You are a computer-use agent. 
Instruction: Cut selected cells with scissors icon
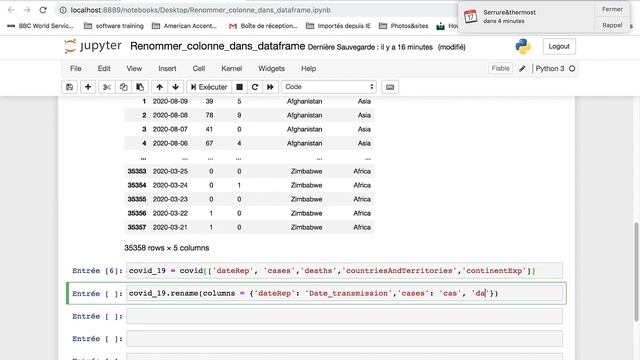point(107,87)
